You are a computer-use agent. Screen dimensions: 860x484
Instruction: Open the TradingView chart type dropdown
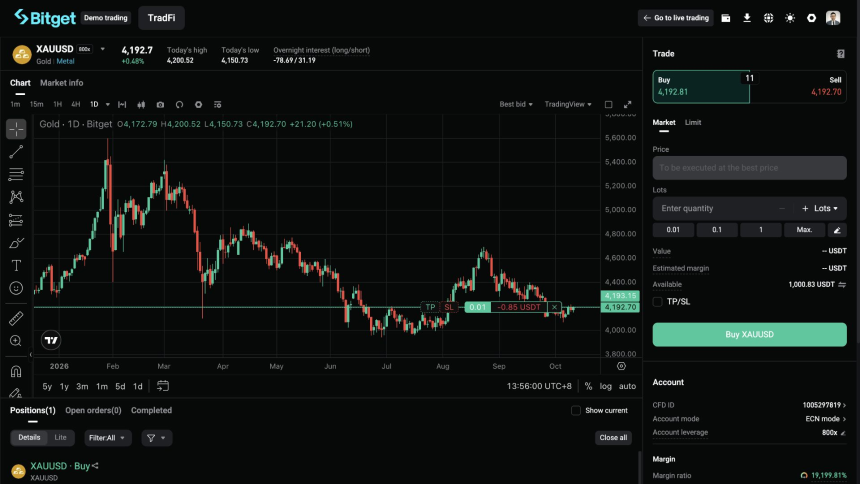tap(568, 104)
